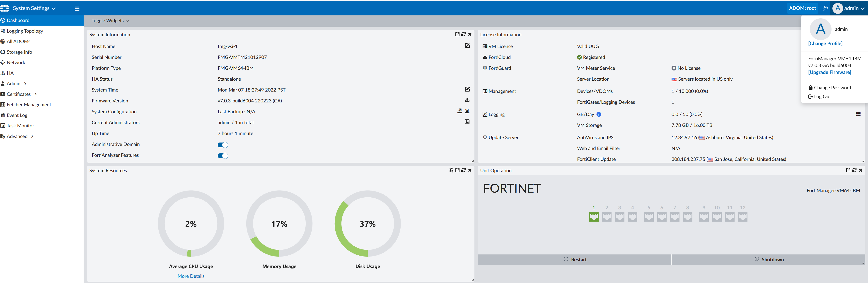Click the More Details link
Image resolution: width=868 pixels, height=283 pixels.
[x=191, y=276]
